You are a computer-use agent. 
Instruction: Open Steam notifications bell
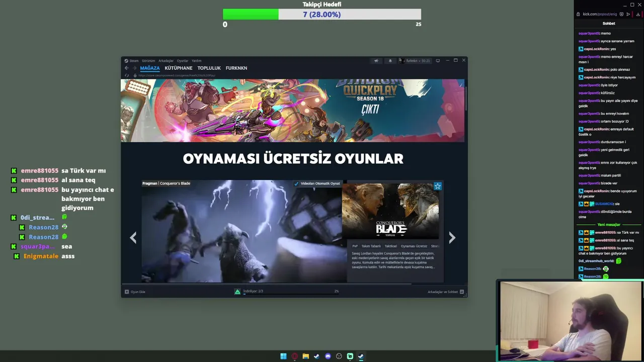390,61
